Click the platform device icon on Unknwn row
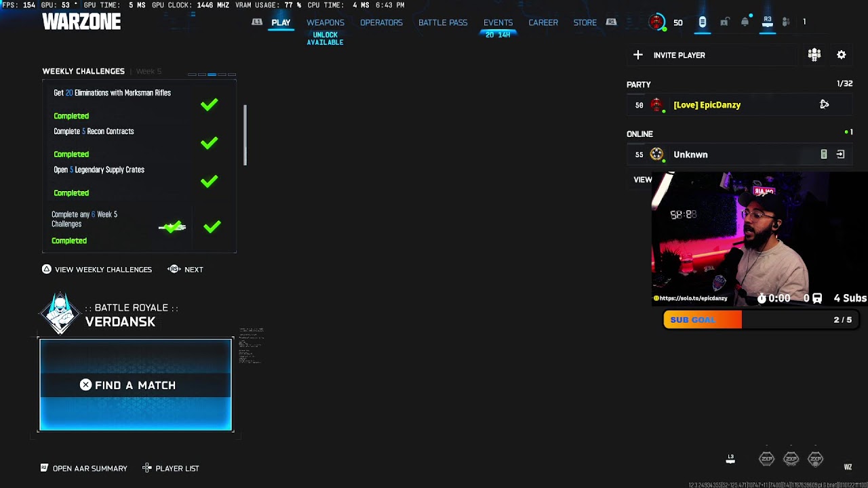The height and width of the screenshot is (488, 868). 824,155
